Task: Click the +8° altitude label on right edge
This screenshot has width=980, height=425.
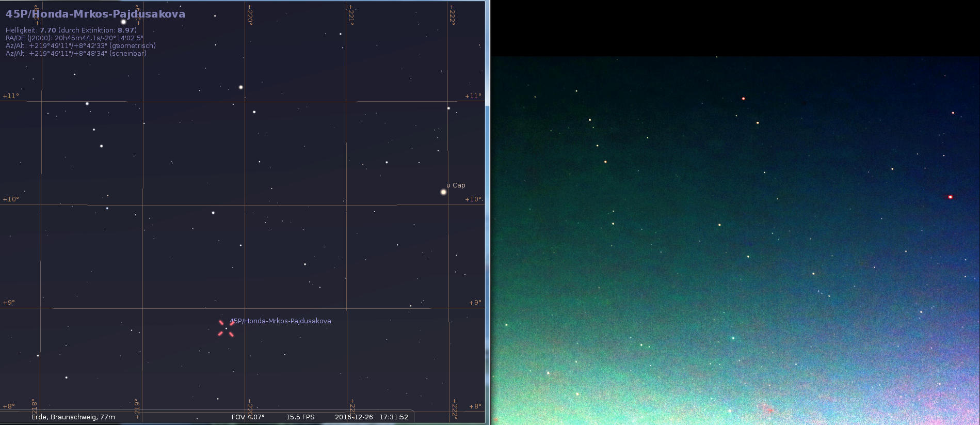Action: (475, 406)
